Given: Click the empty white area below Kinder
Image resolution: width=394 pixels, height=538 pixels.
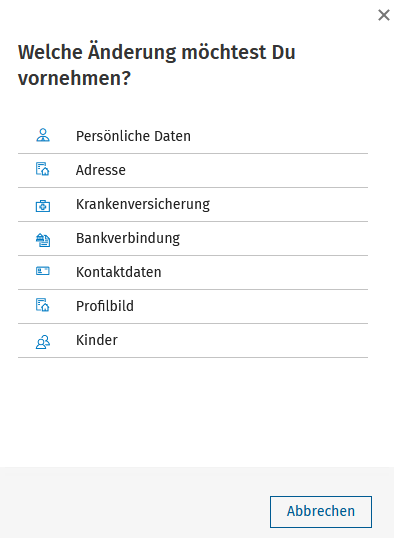Looking at the screenshot, I should (193, 412).
